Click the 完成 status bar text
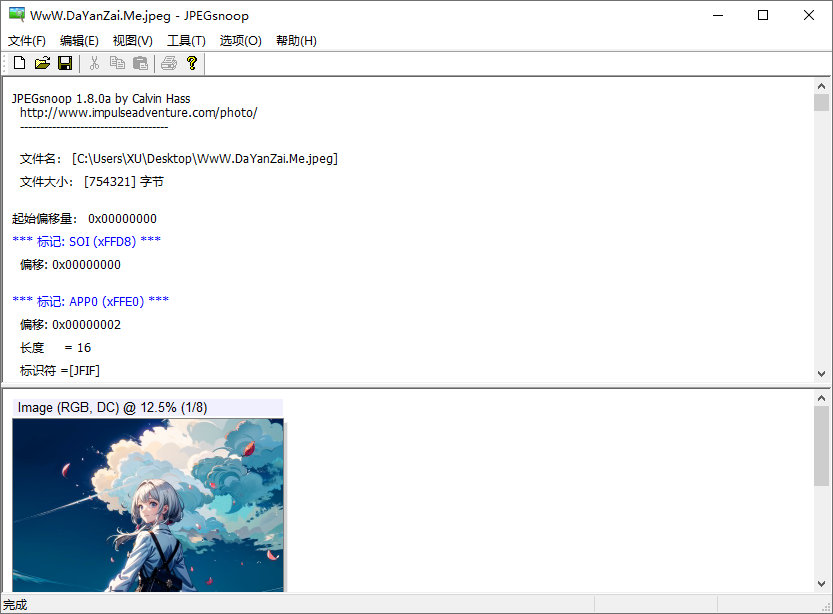Viewport: 833px width, 614px height. pyautogui.click(x=15, y=604)
